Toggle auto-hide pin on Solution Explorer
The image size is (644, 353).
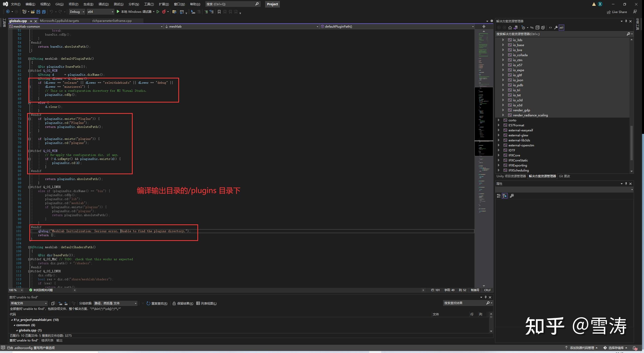(626, 21)
